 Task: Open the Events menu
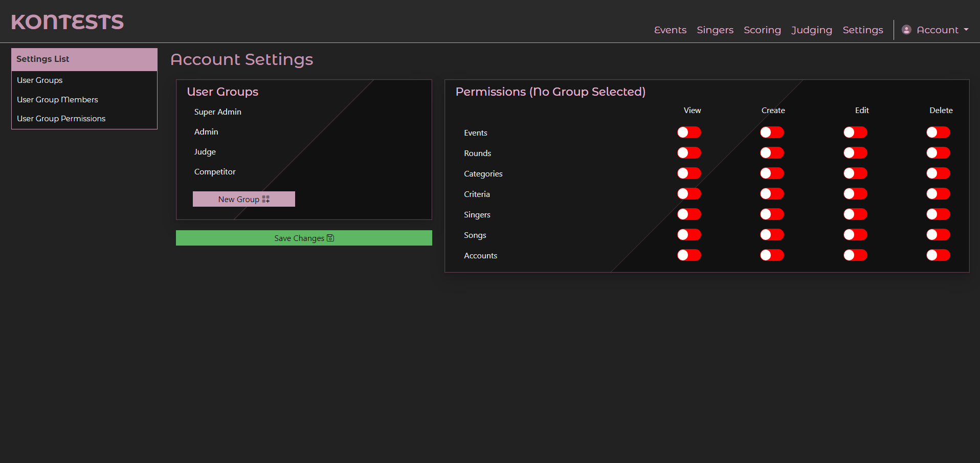(x=670, y=30)
